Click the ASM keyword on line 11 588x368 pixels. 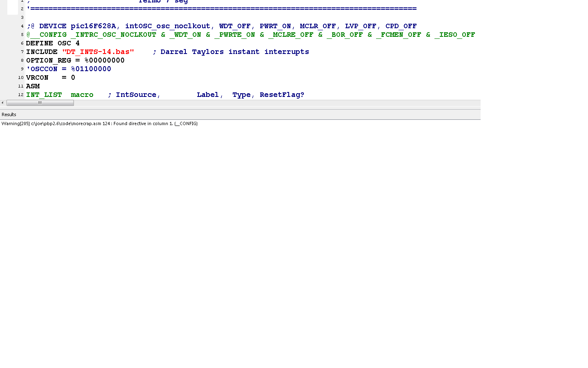pos(33,86)
